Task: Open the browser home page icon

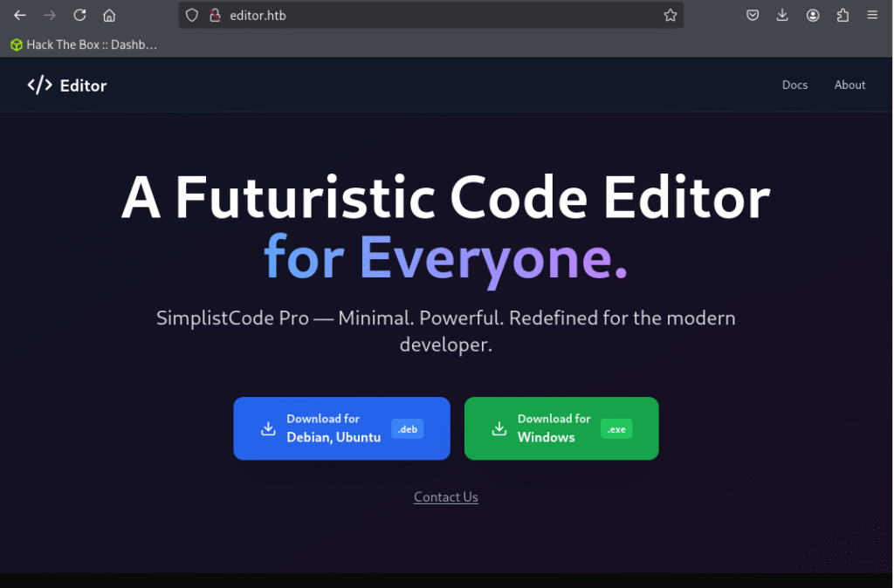Action: (x=109, y=16)
